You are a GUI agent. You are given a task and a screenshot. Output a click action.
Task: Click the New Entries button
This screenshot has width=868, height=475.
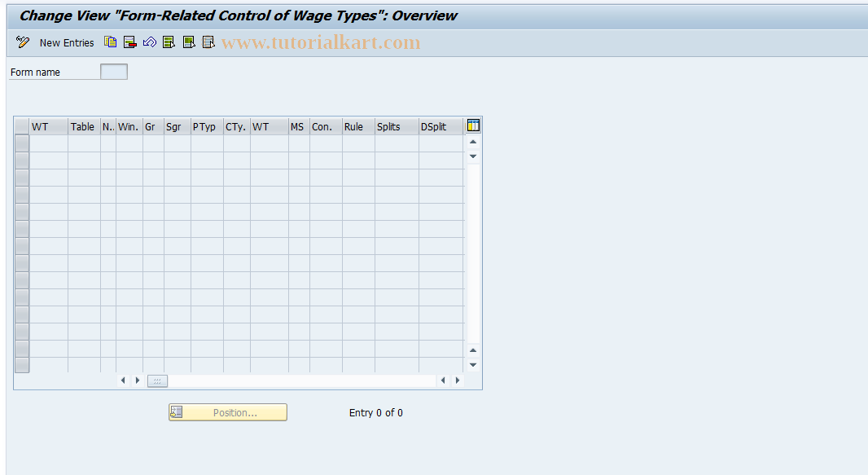[x=67, y=42]
